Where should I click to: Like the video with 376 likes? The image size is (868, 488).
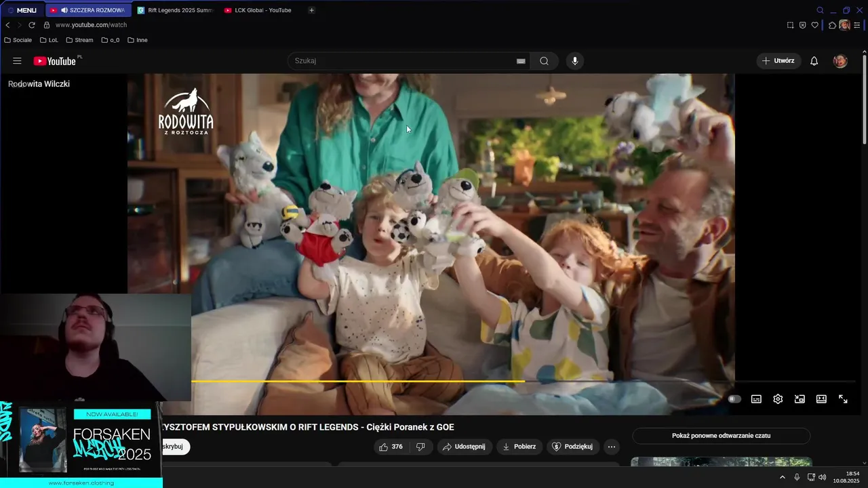(x=391, y=447)
